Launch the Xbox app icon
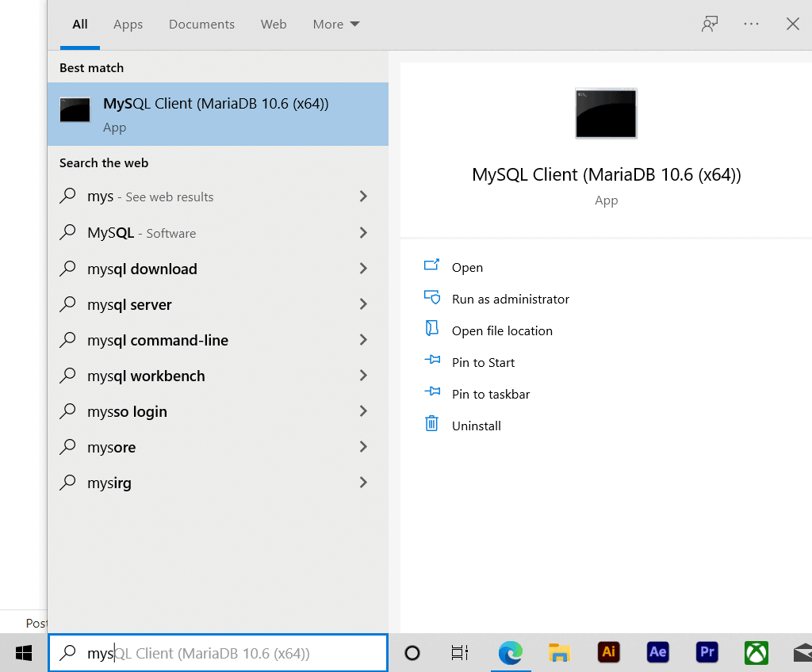The image size is (812, 672). 756,652
